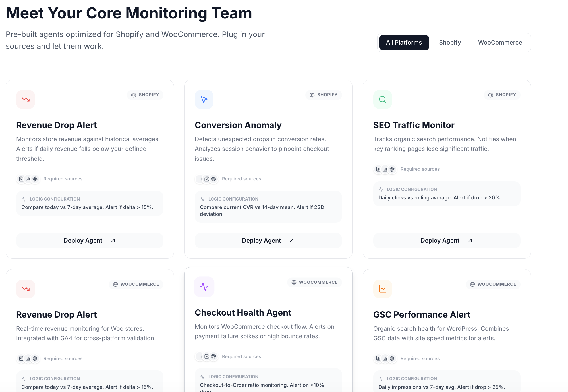Click the green search icon on SEO Traffic Monitor

pyautogui.click(x=383, y=99)
